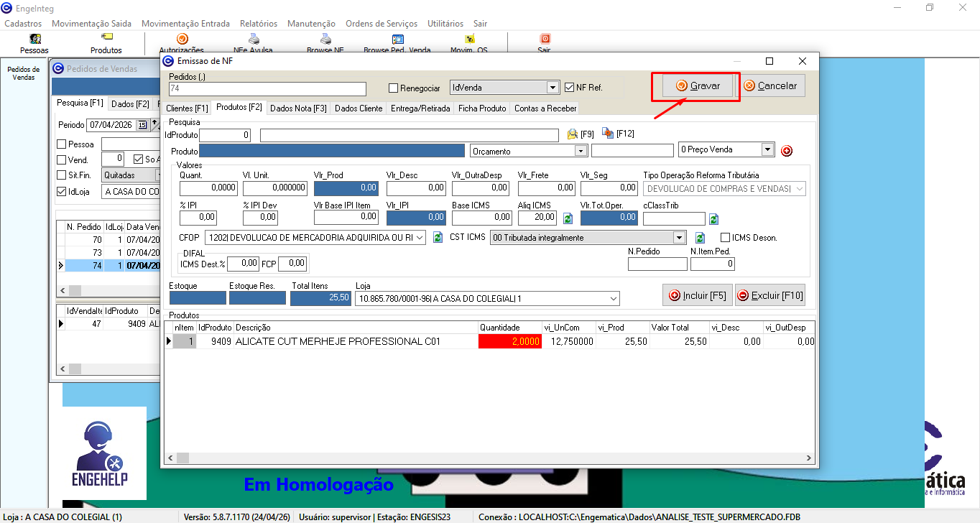Open the Autorizações toolbar icon
980x523 pixels.
182,43
